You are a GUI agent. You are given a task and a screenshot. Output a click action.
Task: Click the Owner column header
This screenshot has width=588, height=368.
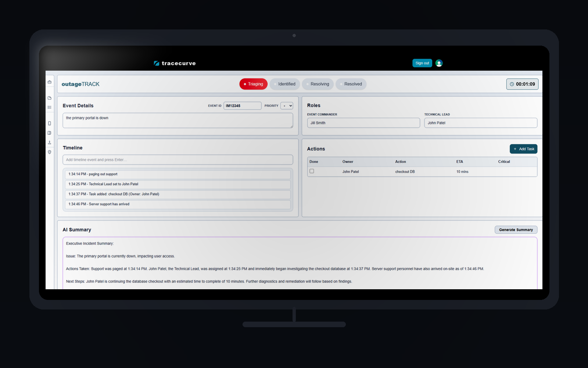[348, 162]
